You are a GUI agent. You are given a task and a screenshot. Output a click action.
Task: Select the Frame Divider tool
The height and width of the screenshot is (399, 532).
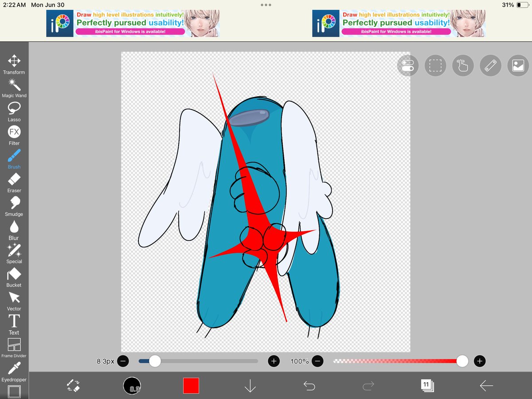(14, 348)
